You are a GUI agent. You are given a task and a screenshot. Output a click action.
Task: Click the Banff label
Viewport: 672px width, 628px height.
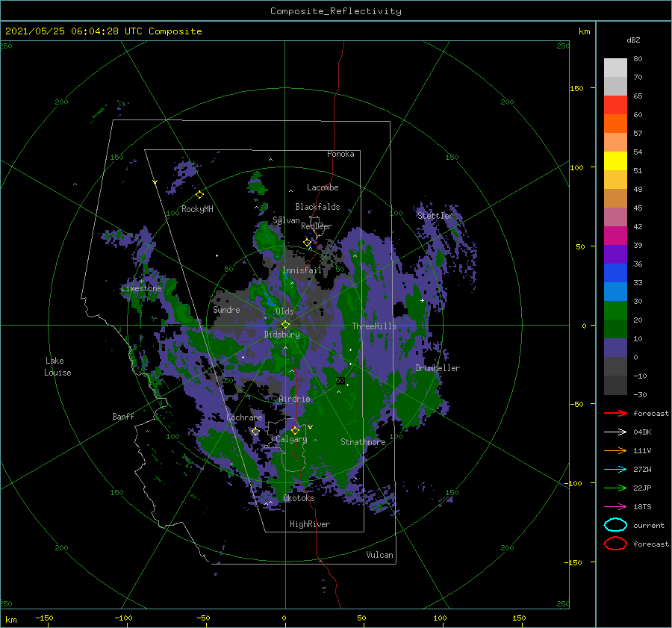(x=123, y=417)
